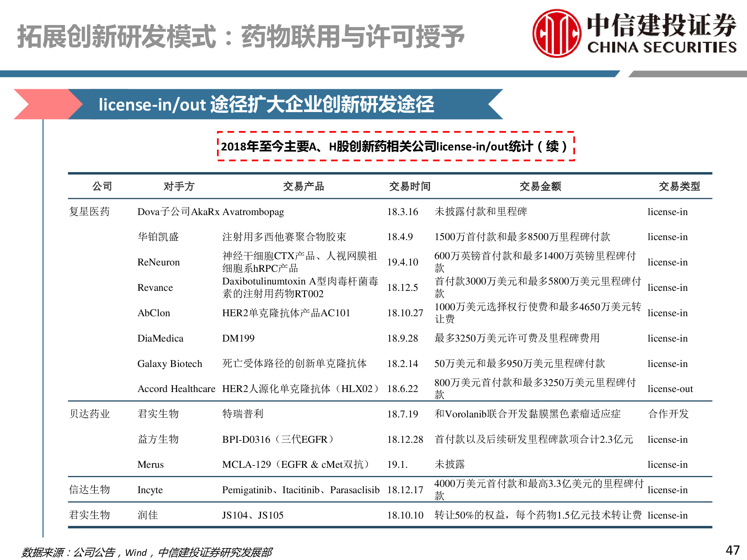This screenshot has width=747, height=560.
Task: Select date cell 18.6.22
Action: click(403, 389)
